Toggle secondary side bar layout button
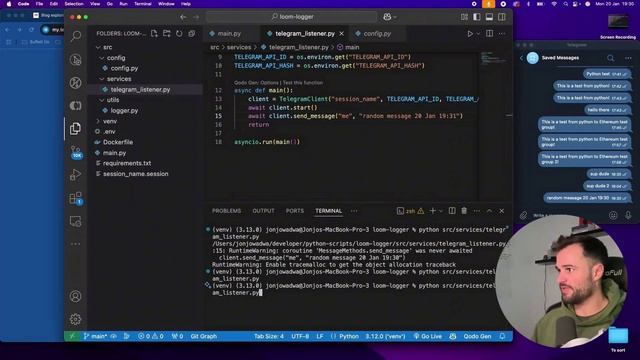Image resolution: width=640 pixels, height=360 pixels. point(502,17)
